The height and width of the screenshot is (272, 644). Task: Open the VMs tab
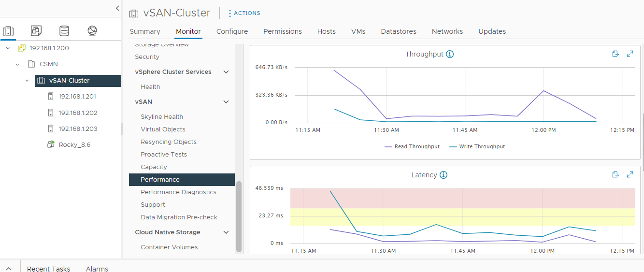point(358,31)
